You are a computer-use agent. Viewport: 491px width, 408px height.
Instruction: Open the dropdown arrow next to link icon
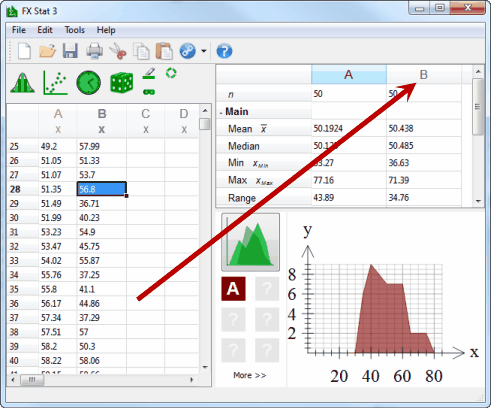coord(203,51)
